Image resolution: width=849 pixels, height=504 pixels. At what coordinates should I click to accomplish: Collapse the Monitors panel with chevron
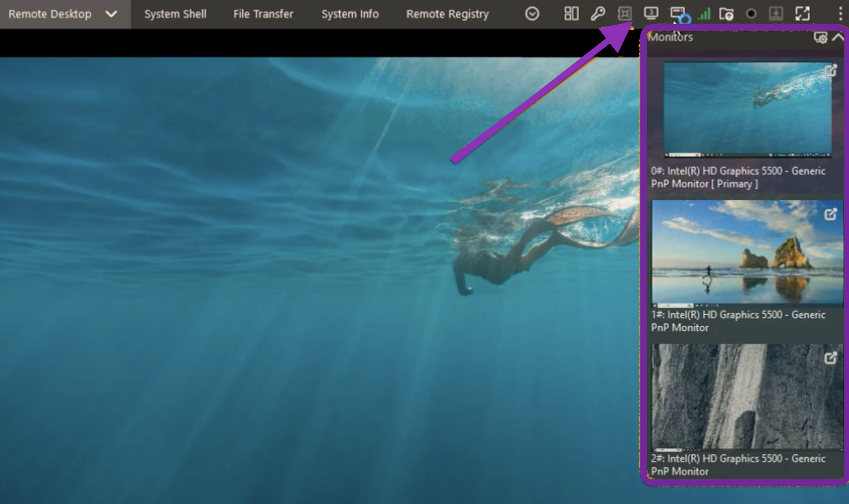[838, 37]
